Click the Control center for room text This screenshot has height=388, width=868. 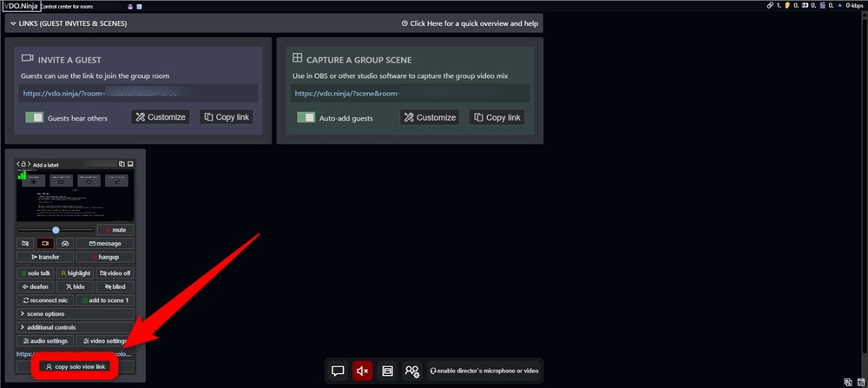(67, 7)
